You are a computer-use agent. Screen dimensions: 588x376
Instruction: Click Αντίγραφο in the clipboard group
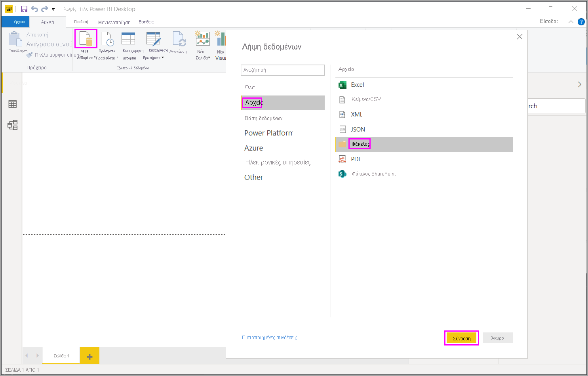coord(49,44)
